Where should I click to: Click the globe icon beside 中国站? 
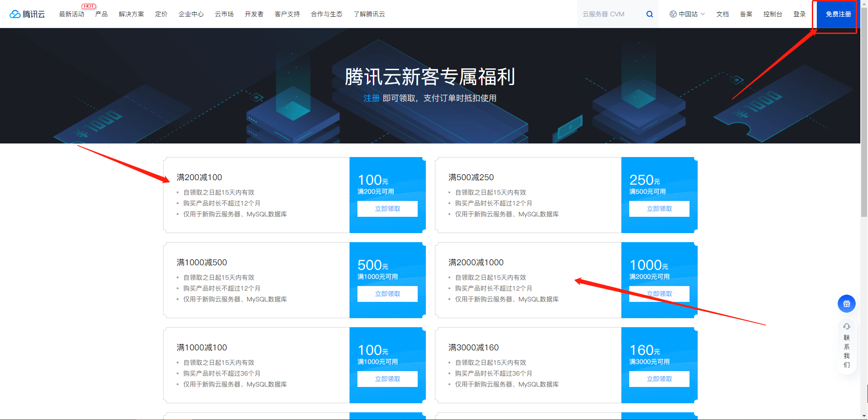click(673, 14)
